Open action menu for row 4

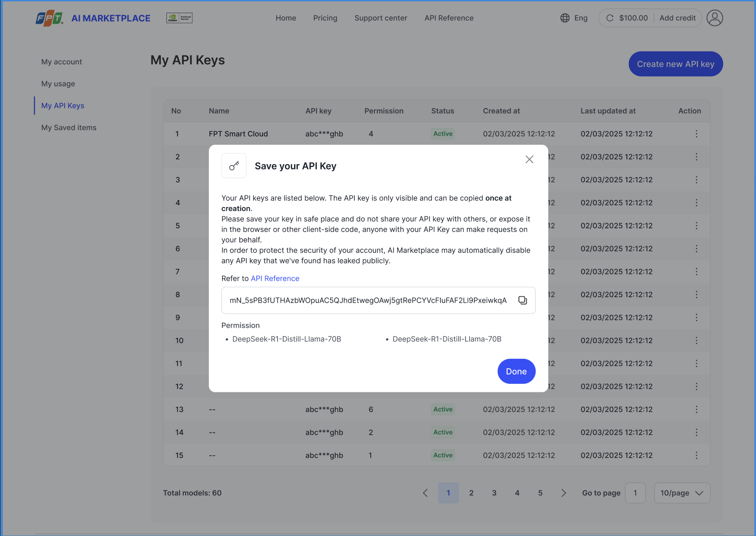(696, 203)
